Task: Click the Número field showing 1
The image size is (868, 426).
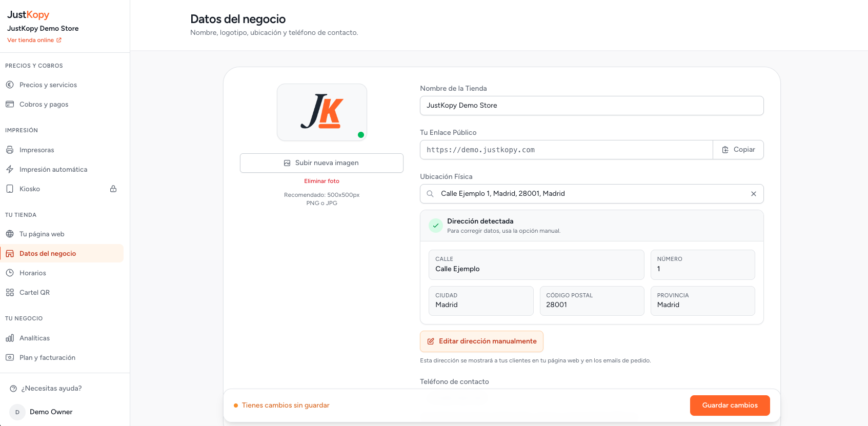Action: [703, 265]
